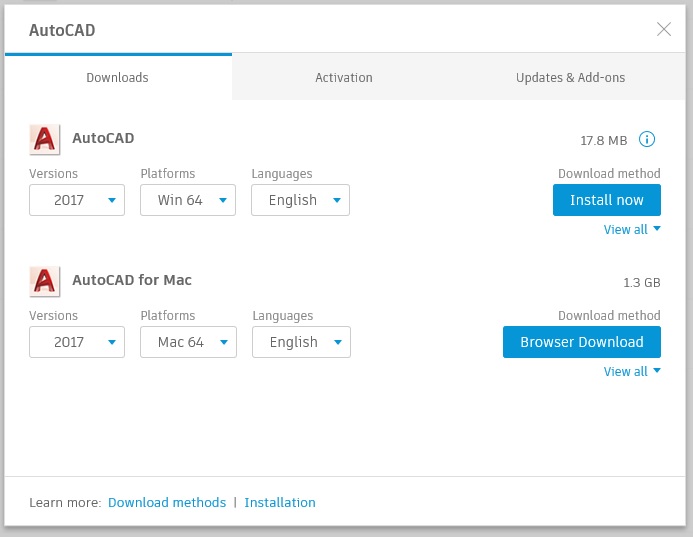Open AutoCAD Languages dropdown for Windows product
693x537 pixels.
pyautogui.click(x=301, y=200)
